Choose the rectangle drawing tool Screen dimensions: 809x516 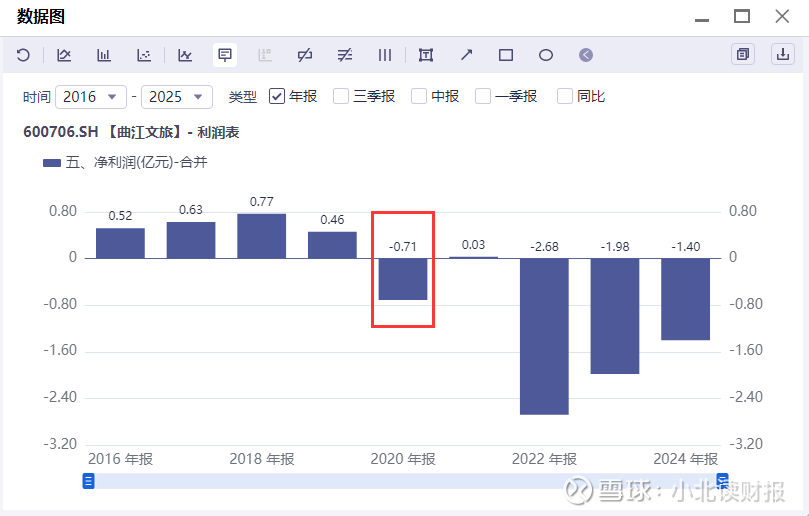coord(506,55)
